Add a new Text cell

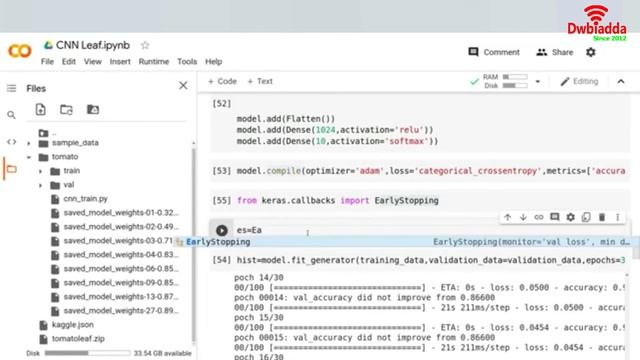point(260,81)
